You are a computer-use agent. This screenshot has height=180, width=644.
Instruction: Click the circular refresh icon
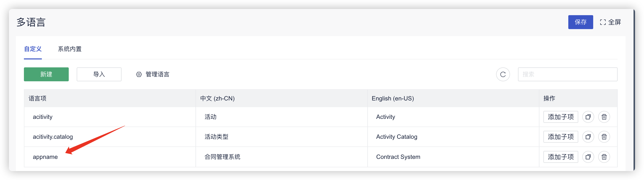(x=503, y=74)
